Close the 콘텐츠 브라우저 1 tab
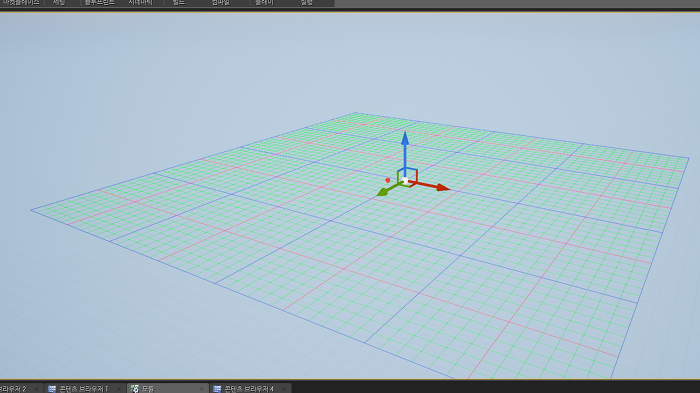The image size is (700, 393). (119, 389)
